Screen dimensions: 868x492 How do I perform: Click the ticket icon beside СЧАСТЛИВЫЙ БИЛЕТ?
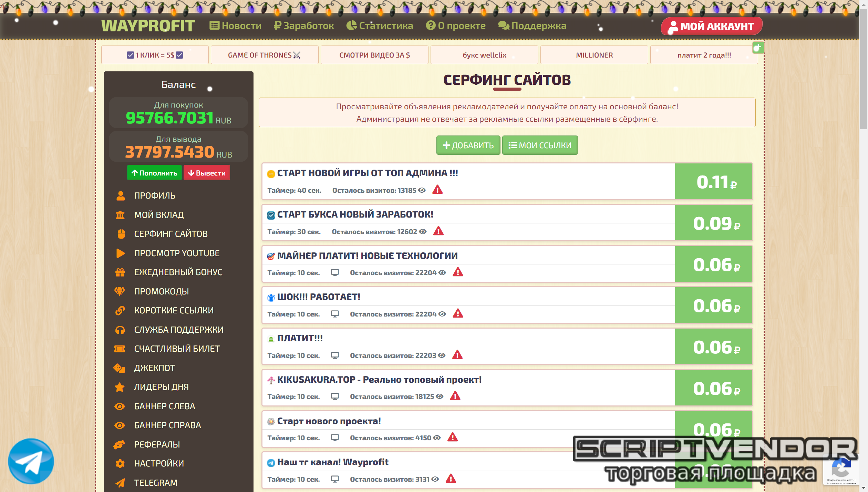(x=120, y=349)
